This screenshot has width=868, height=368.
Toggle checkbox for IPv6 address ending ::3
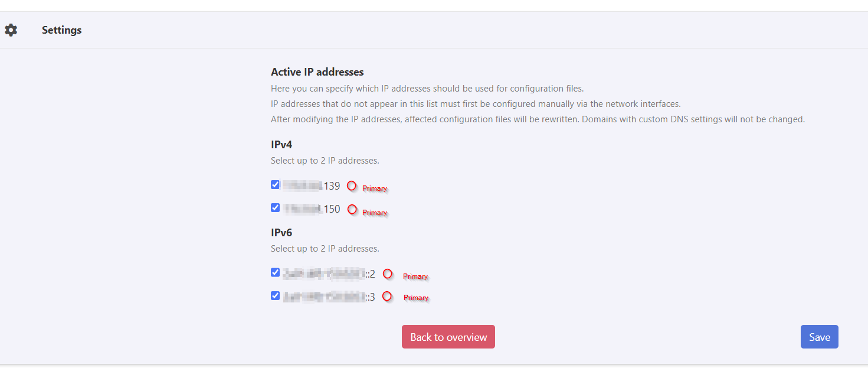point(275,296)
